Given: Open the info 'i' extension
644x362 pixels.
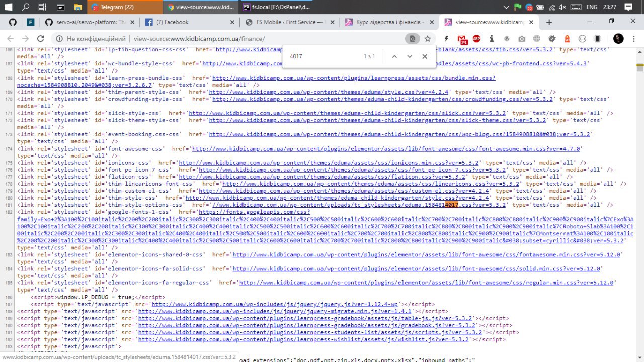Looking at the screenshot, I should pyautogui.click(x=492, y=39).
